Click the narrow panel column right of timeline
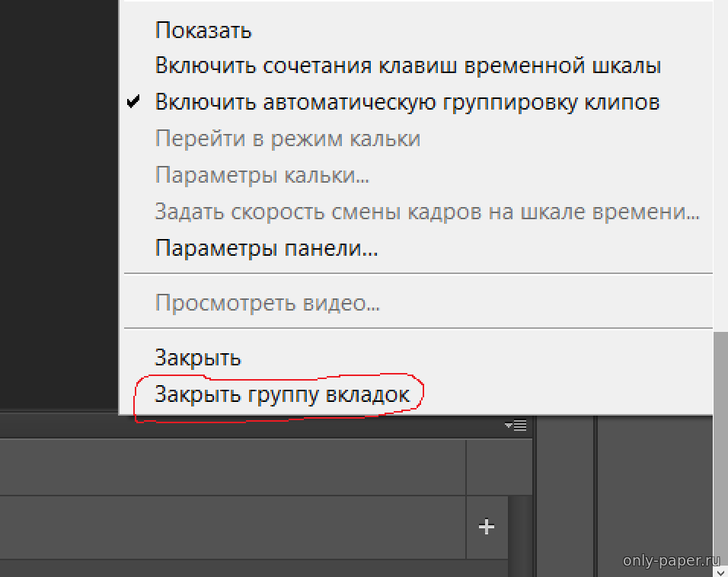728x577 pixels. click(x=565, y=495)
